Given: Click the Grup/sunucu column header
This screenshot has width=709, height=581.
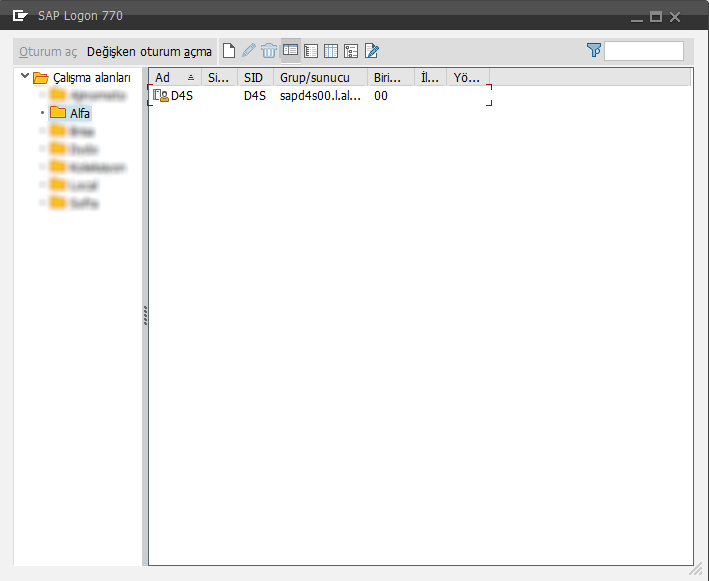Looking at the screenshot, I should tap(320, 77).
